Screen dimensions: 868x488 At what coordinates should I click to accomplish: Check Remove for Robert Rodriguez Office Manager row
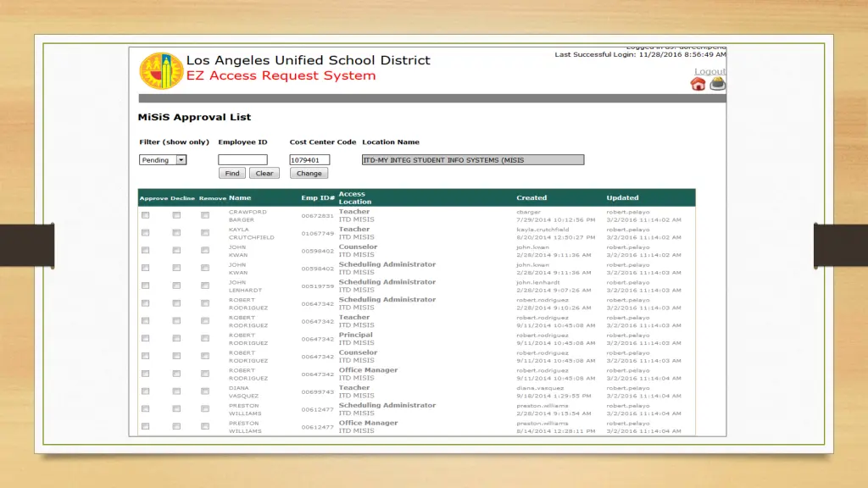click(x=205, y=374)
